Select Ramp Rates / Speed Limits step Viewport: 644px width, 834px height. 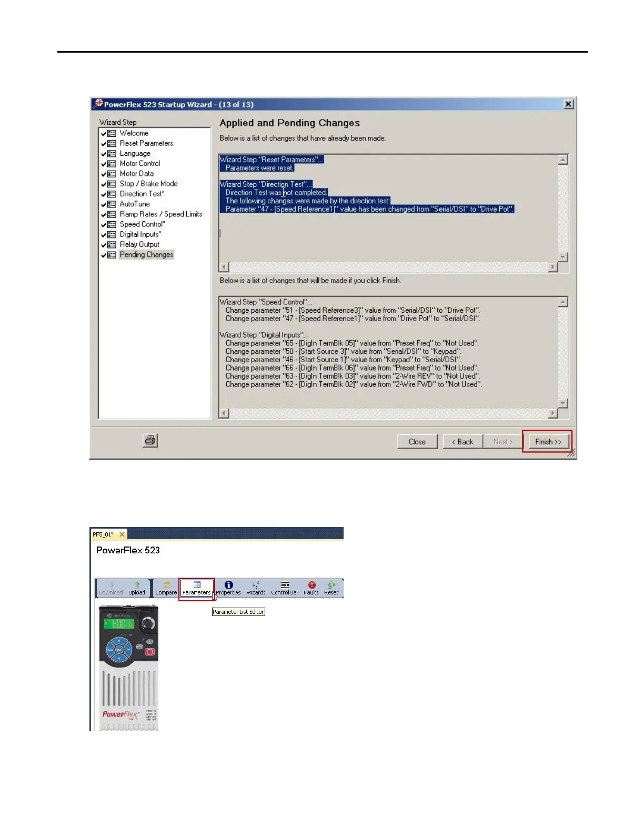160,214
